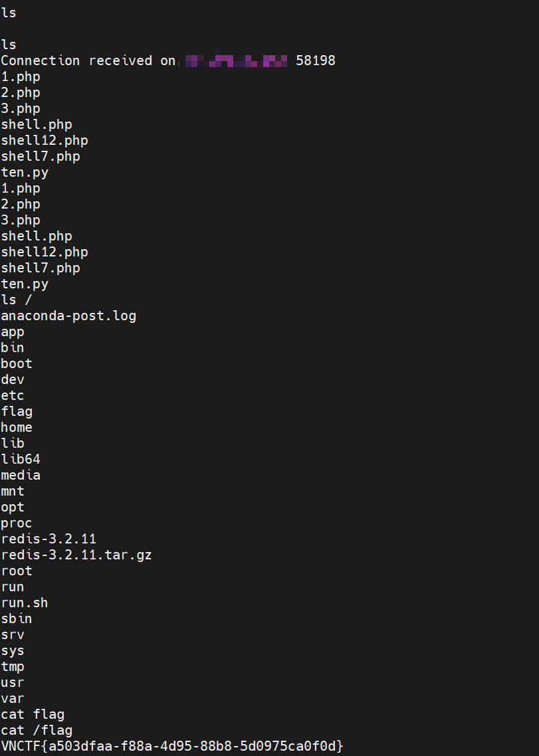Click 'redis-3.2.11.tar.gz' in the listing

tap(76, 555)
